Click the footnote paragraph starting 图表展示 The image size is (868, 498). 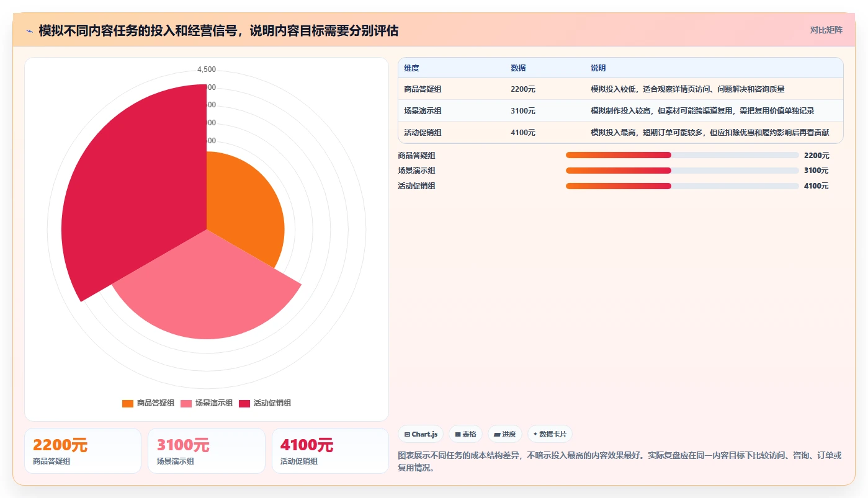point(620,461)
